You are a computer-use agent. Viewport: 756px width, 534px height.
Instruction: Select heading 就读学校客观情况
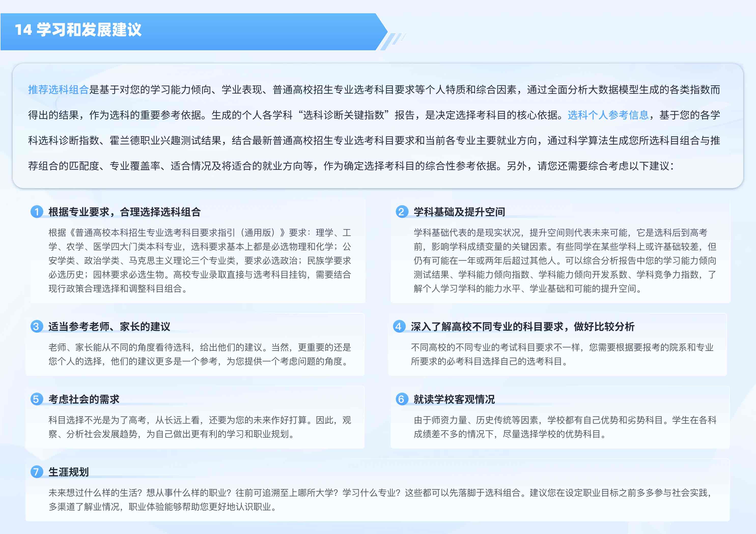pyautogui.click(x=454, y=399)
